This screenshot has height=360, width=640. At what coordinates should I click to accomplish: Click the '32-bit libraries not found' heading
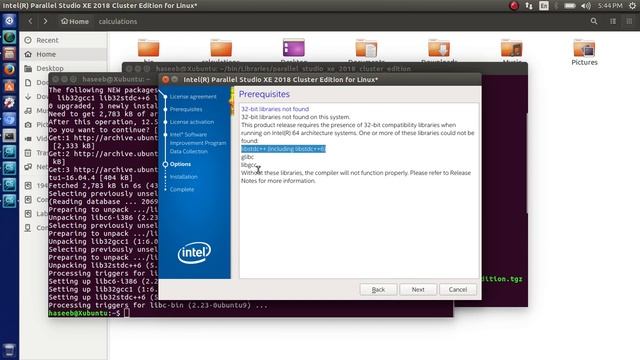275,109
